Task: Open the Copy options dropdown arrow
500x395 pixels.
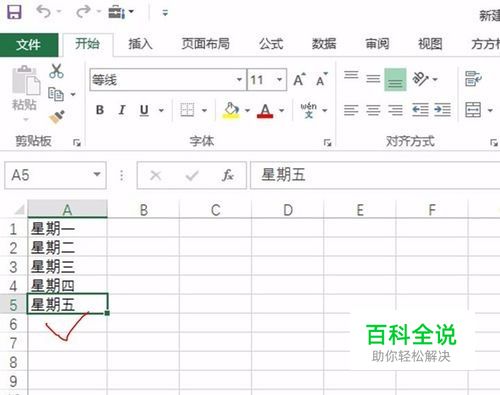Action: pos(73,95)
